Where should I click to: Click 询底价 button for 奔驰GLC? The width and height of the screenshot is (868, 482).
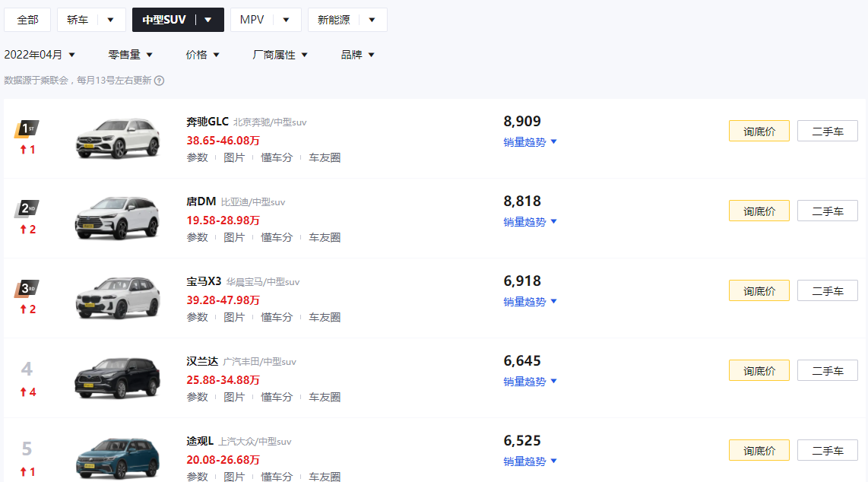759,132
